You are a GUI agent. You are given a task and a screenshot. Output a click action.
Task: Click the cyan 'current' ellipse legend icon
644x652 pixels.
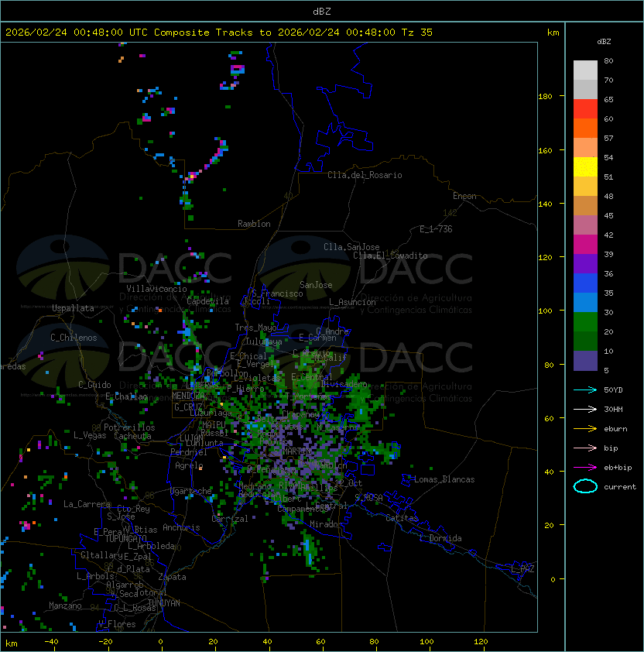(x=585, y=486)
